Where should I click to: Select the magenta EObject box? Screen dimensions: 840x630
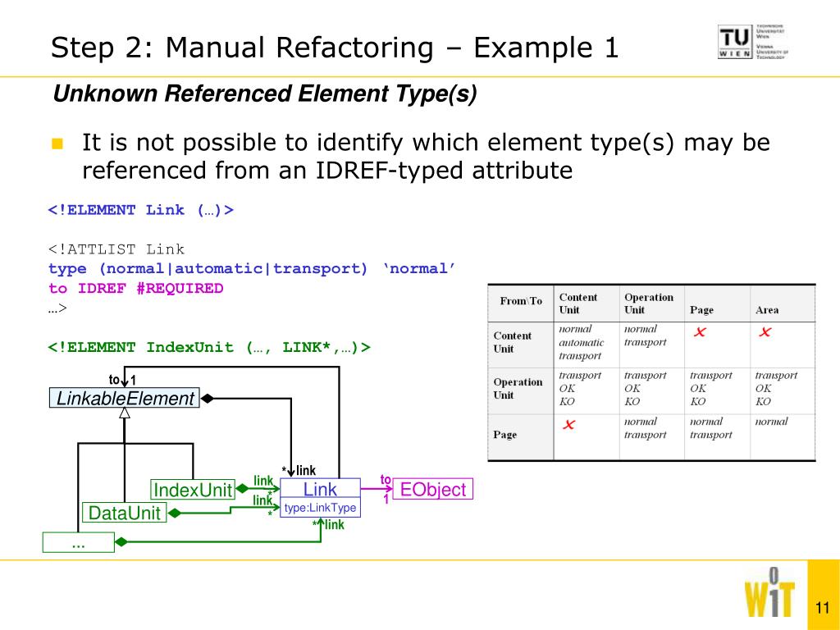tap(432, 490)
